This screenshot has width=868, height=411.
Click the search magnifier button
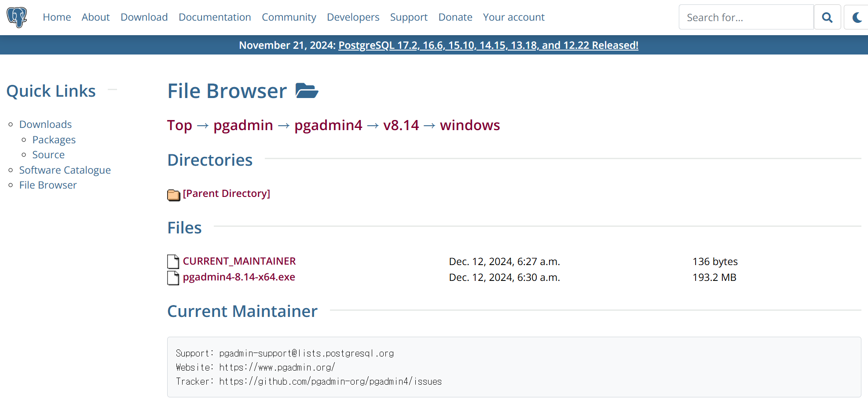[x=827, y=17]
